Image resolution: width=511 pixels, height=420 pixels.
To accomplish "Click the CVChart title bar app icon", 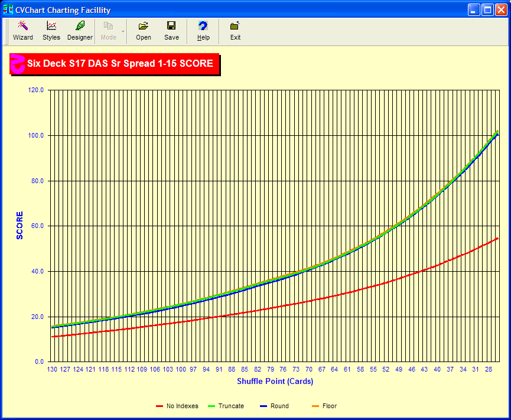I will (x=8, y=10).
